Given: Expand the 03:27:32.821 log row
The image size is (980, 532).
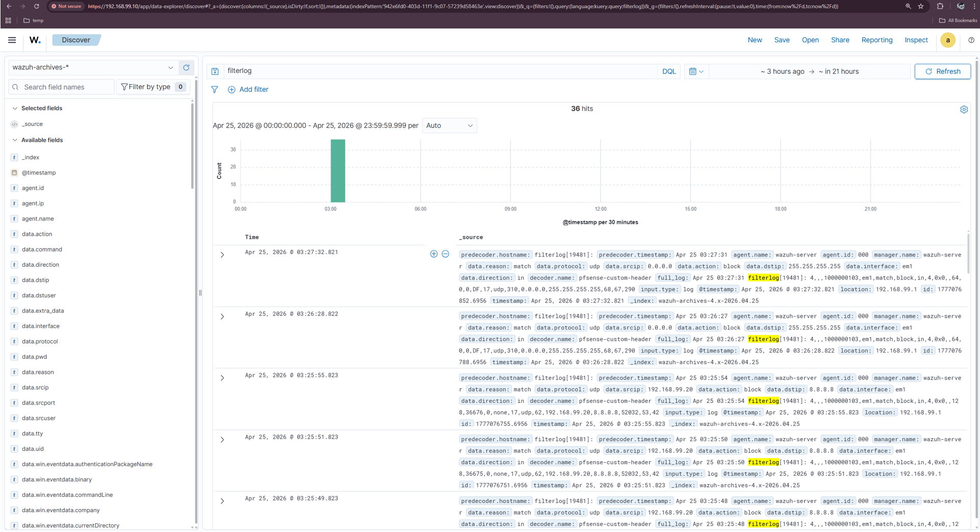Looking at the screenshot, I should pos(222,255).
